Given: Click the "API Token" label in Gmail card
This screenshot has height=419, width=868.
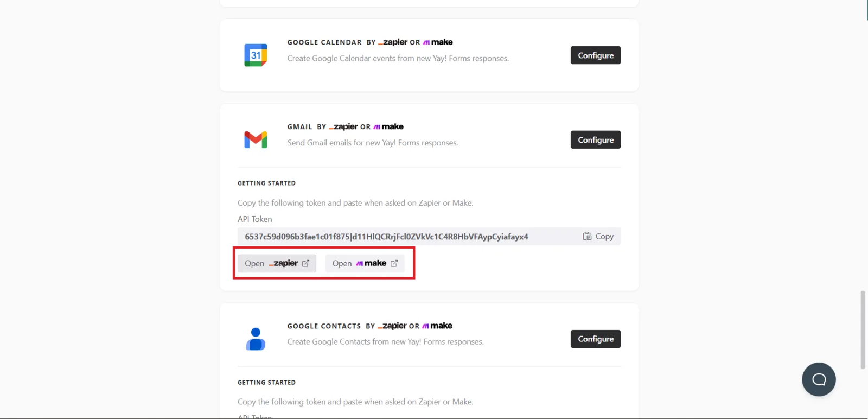Looking at the screenshot, I should click(255, 219).
